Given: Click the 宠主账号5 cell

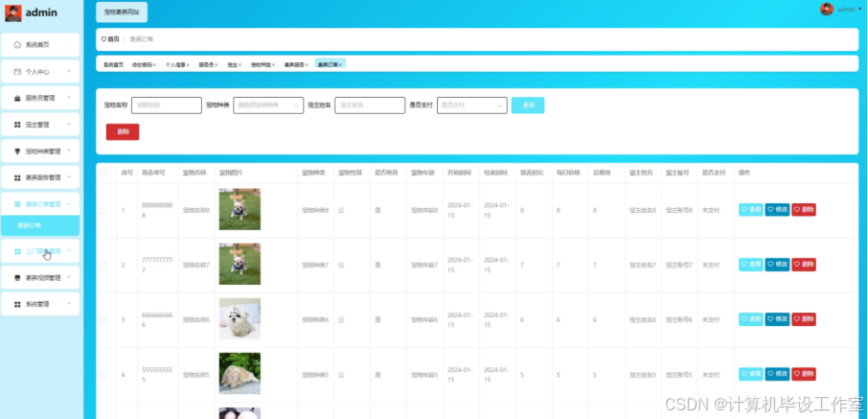Looking at the screenshot, I should [679, 375].
